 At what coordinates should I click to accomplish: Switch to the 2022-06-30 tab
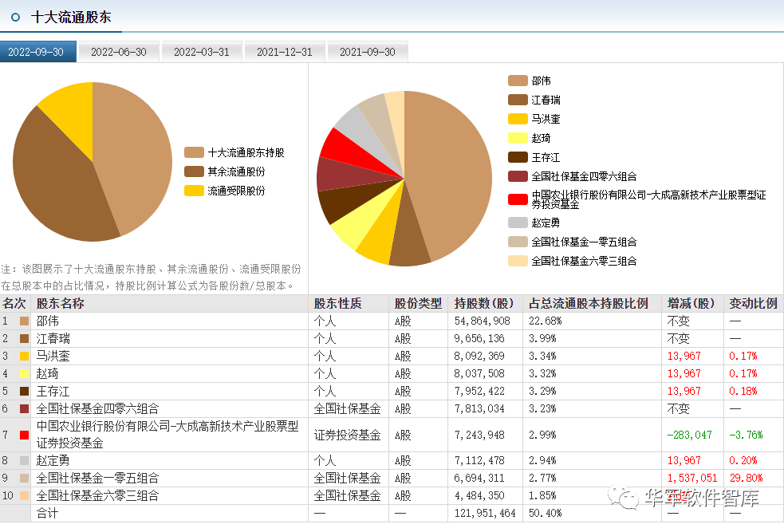coord(119,52)
